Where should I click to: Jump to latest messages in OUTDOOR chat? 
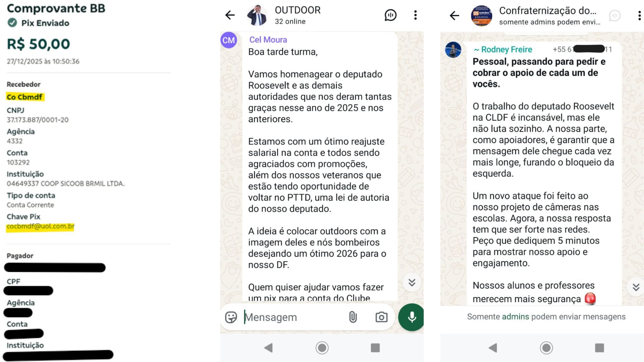pyautogui.click(x=412, y=283)
